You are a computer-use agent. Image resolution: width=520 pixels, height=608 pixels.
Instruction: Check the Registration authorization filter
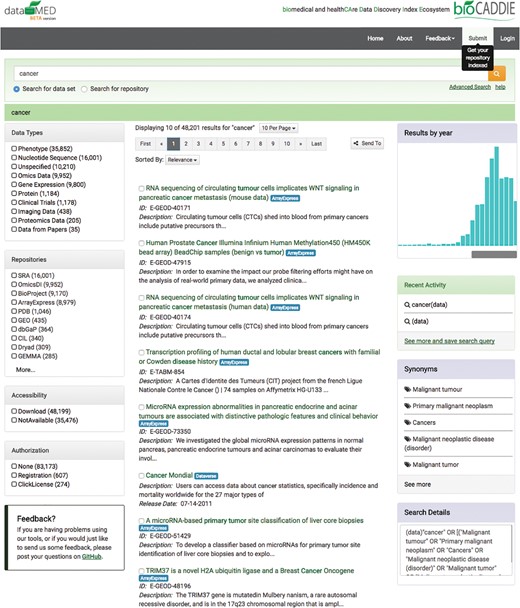[x=14, y=475]
